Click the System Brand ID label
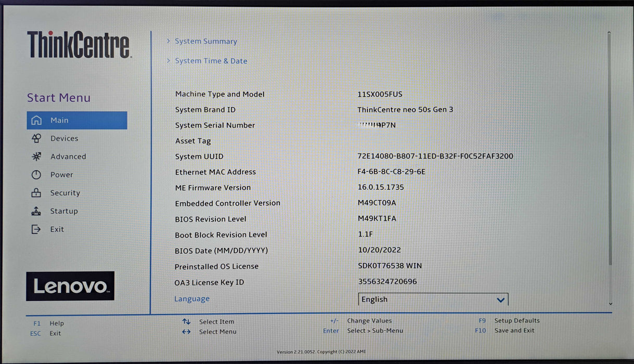634x364 pixels. (x=205, y=110)
